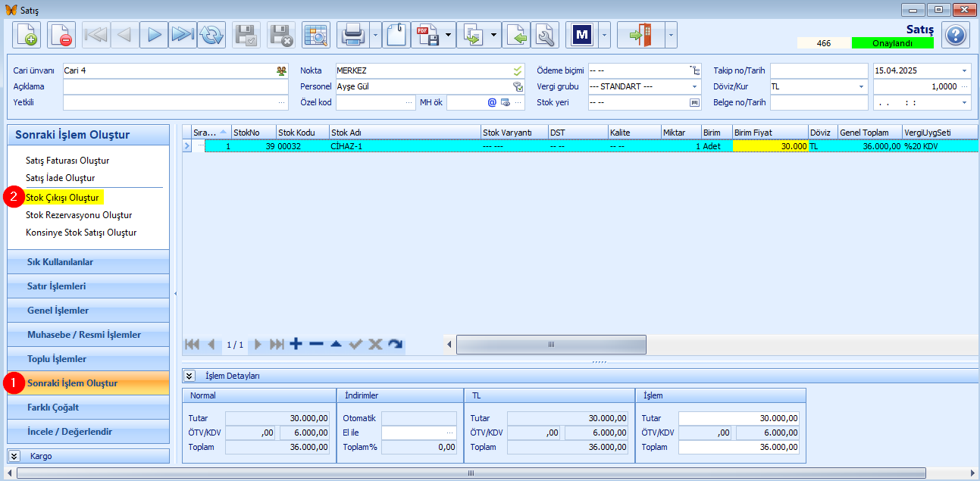Click the refresh icon in the toolbar

(211, 35)
